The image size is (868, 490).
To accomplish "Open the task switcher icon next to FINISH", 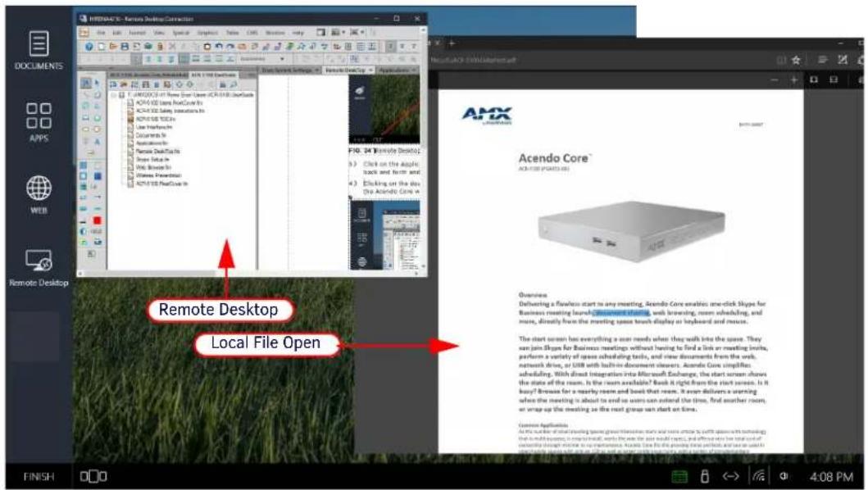I will coord(93,476).
